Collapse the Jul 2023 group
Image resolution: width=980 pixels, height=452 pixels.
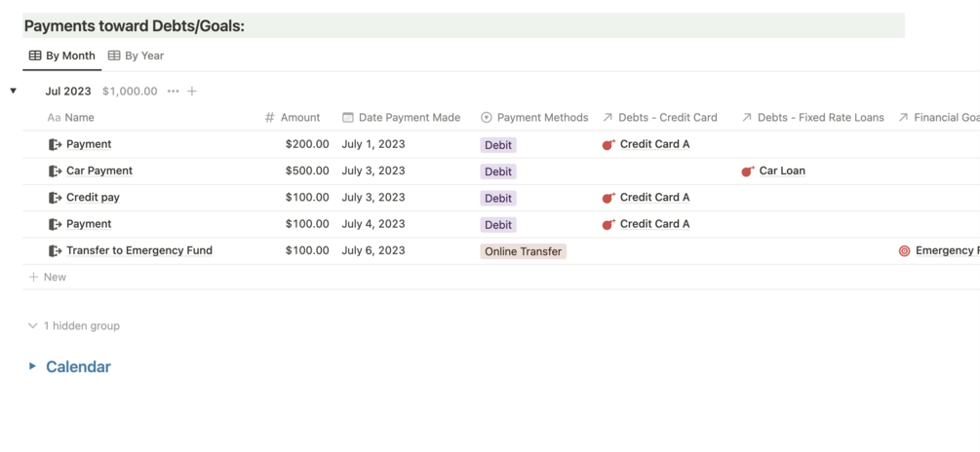point(14,92)
